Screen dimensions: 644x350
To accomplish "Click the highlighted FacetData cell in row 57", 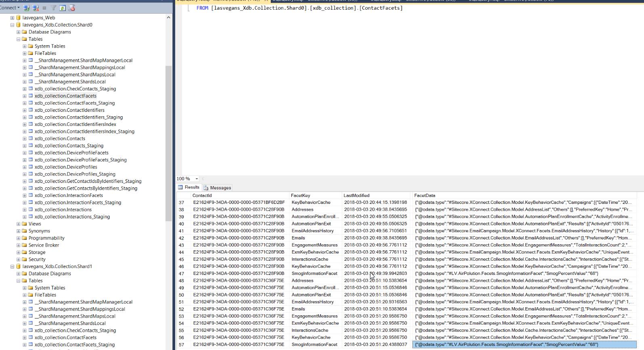I will [525, 345].
